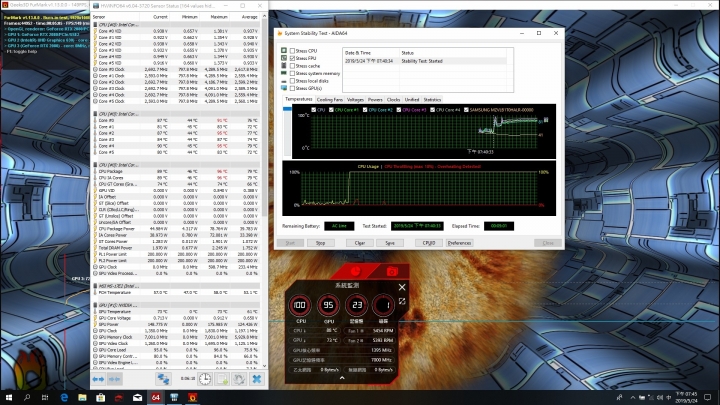Open taskbar search icon
Screen dimensions: 720x405
coord(27,398)
